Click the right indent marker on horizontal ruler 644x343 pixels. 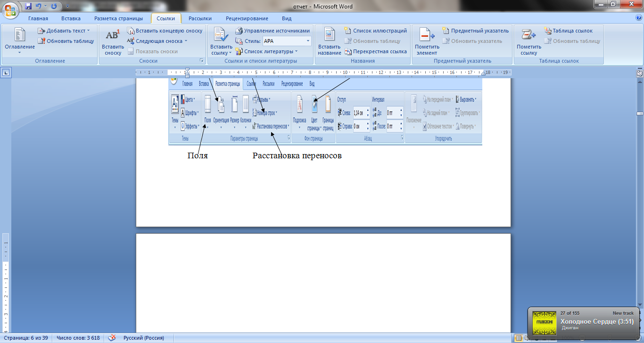[482, 73]
